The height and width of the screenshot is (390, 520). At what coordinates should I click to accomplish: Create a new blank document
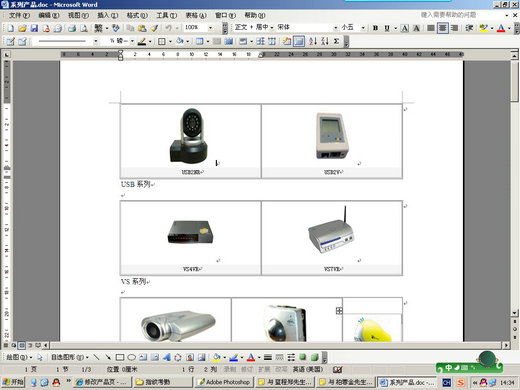pos(11,28)
